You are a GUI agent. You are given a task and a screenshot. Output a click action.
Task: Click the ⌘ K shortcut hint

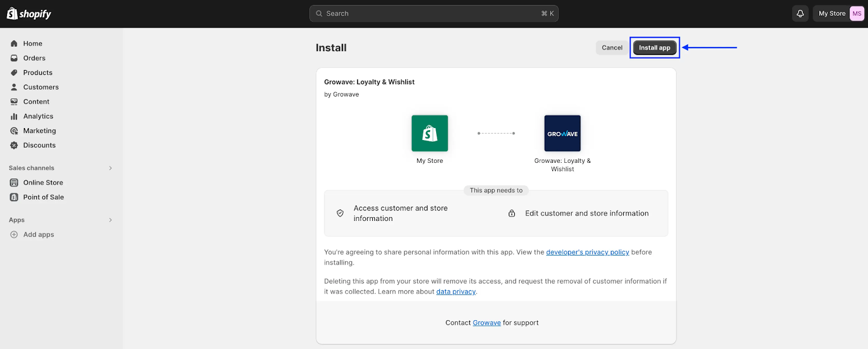pos(547,14)
